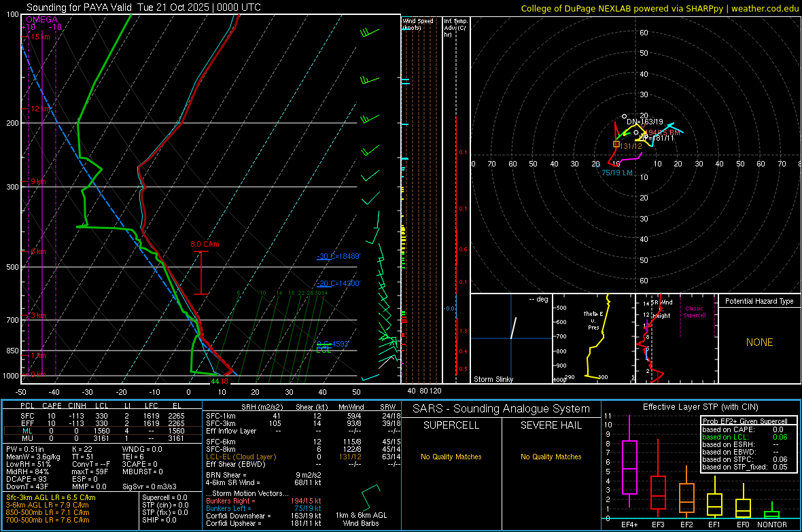
Task: Click the '75/19 LM' hodograph label
Action: pyautogui.click(x=617, y=173)
